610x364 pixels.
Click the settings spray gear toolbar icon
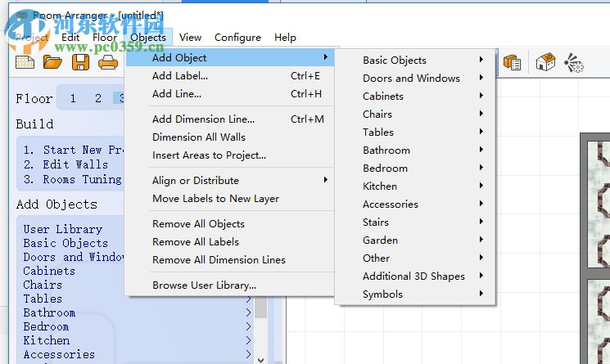click(x=574, y=63)
